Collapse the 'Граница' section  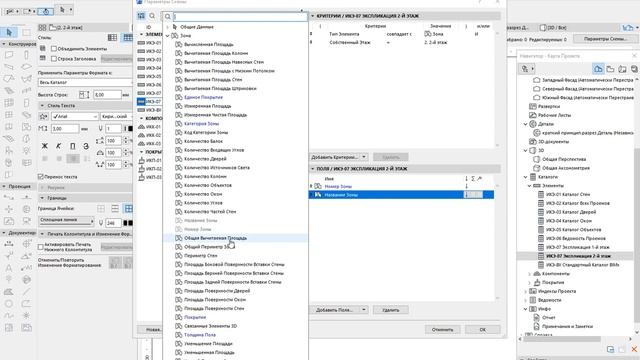[42, 198]
